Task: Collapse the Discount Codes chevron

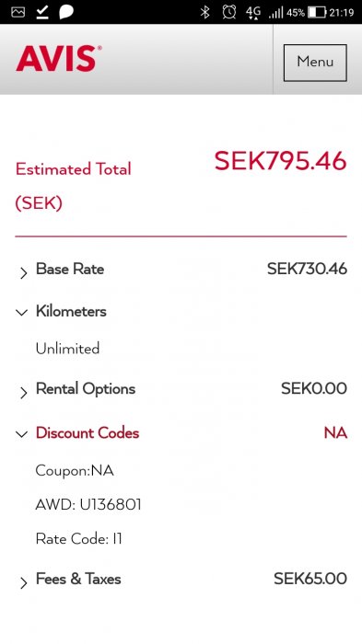Action: tap(21, 434)
